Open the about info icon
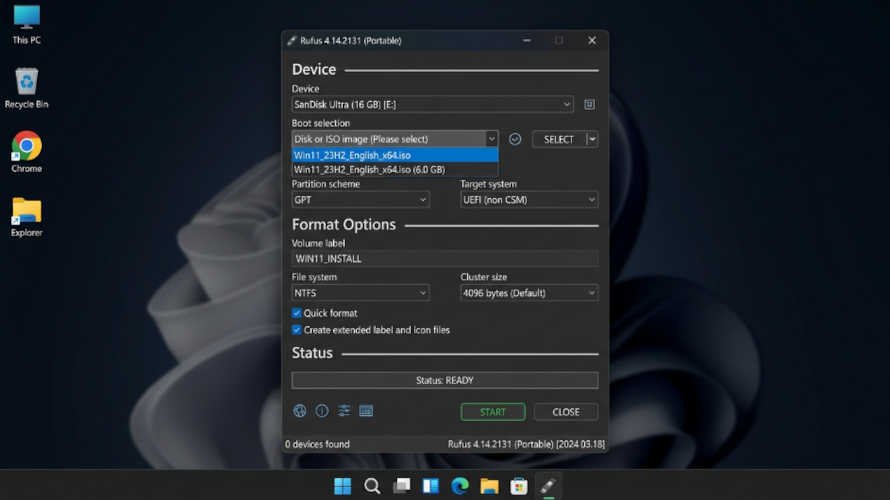 [x=322, y=411]
